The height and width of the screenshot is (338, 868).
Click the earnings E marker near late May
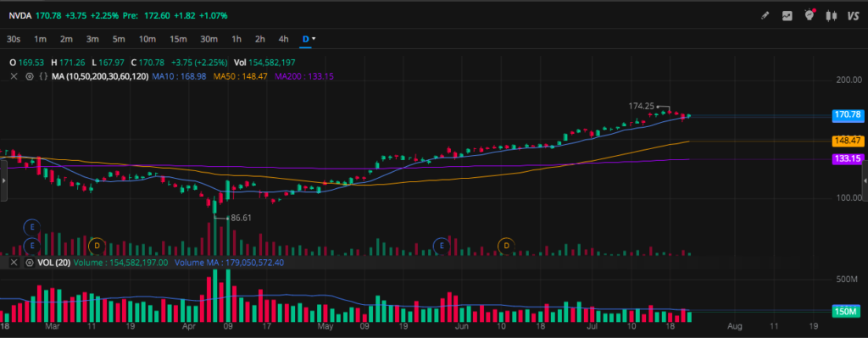click(x=442, y=245)
